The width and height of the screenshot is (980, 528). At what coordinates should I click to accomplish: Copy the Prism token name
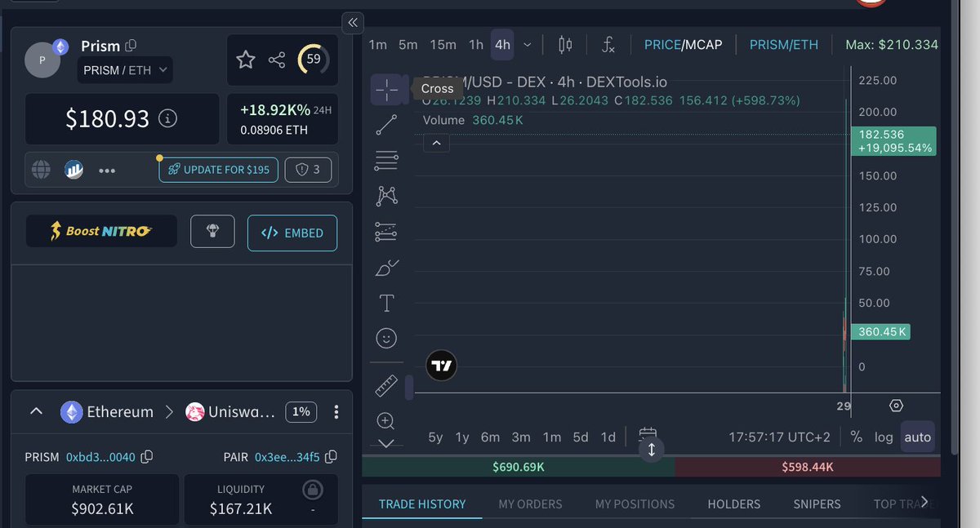131,46
